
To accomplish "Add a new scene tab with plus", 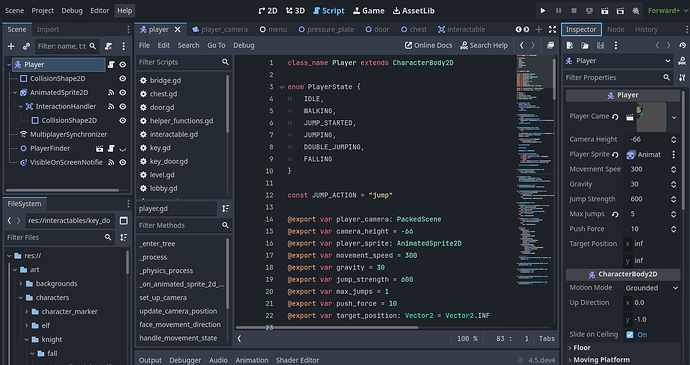I will [x=539, y=29].
